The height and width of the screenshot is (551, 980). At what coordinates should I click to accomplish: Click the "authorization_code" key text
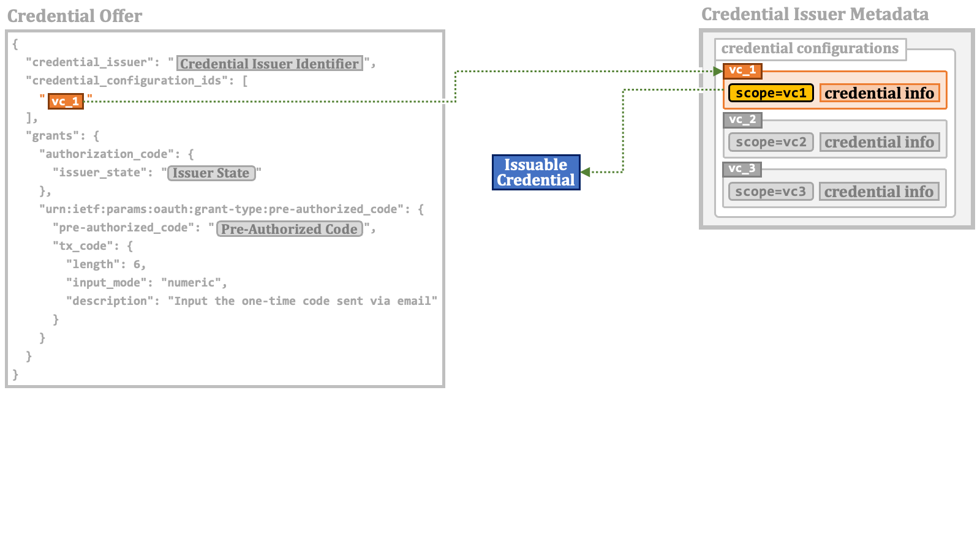tap(107, 154)
